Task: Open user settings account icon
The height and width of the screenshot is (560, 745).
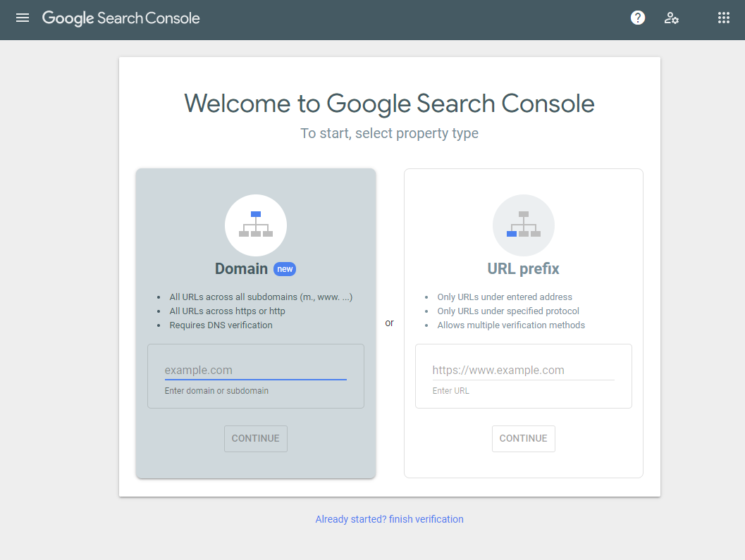Action: coord(671,18)
